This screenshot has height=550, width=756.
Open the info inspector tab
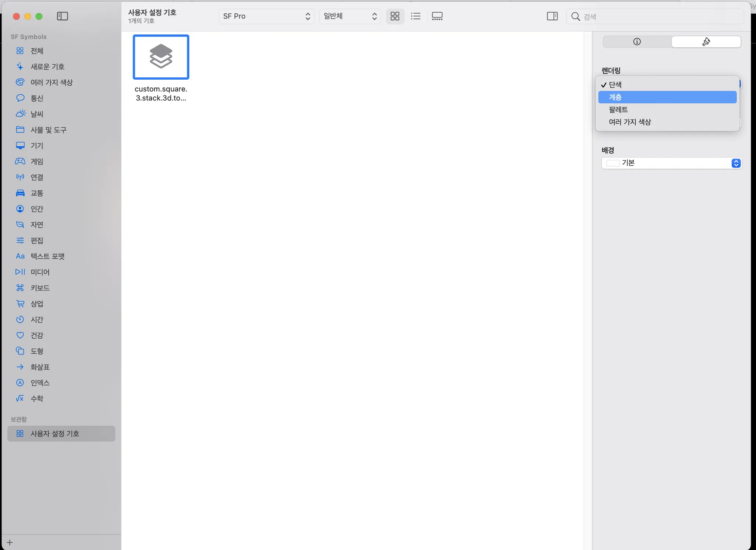(x=637, y=42)
